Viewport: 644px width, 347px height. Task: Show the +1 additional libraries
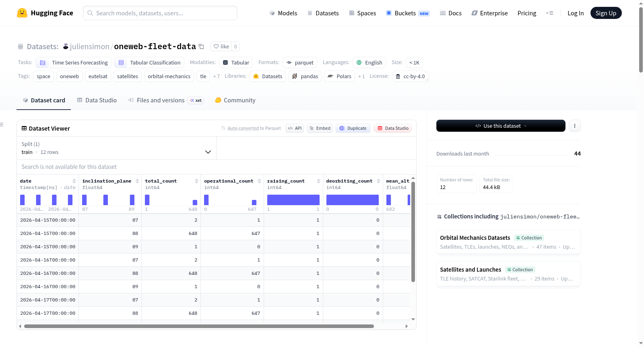pyautogui.click(x=361, y=76)
